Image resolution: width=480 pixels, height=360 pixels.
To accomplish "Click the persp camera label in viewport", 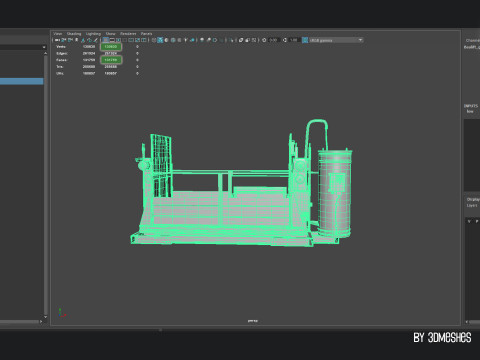I will click(253, 321).
